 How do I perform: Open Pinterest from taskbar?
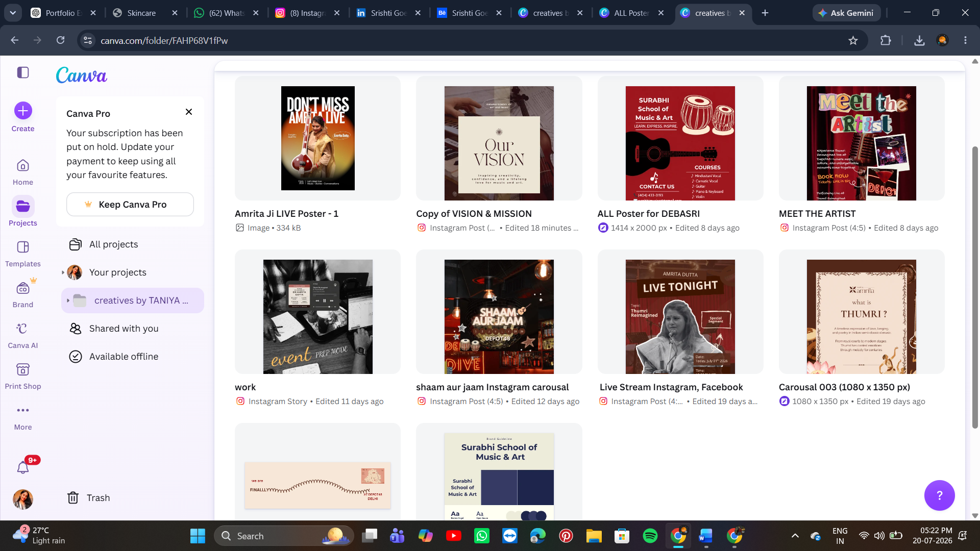(566, 536)
